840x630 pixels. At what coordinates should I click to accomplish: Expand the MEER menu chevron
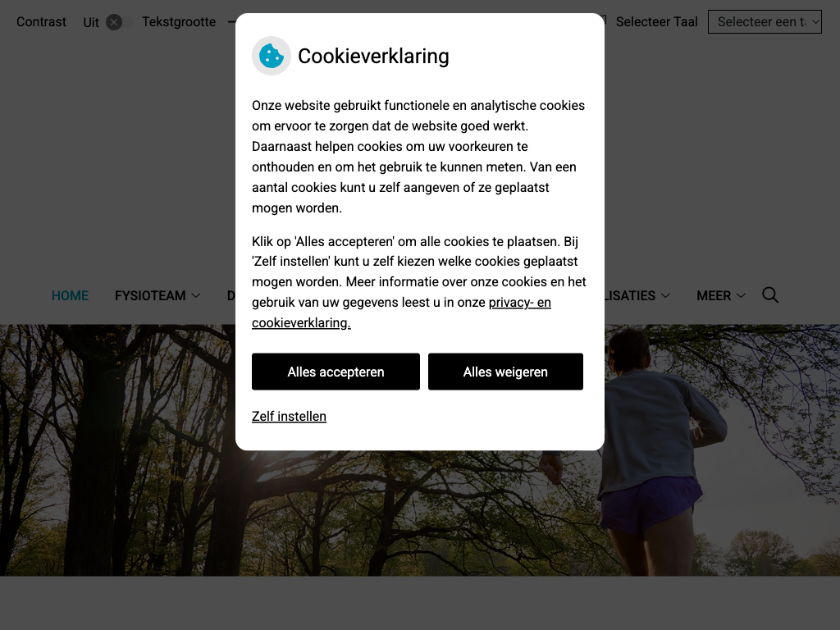[x=741, y=295]
